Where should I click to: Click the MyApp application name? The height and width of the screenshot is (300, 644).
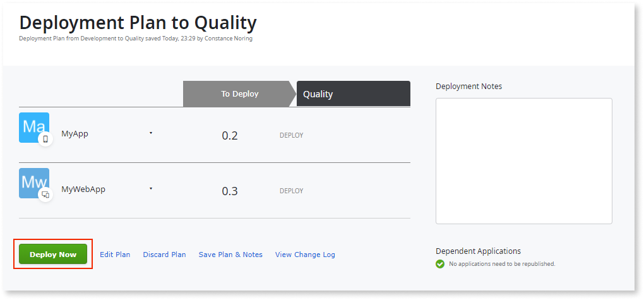pyautogui.click(x=75, y=135)
